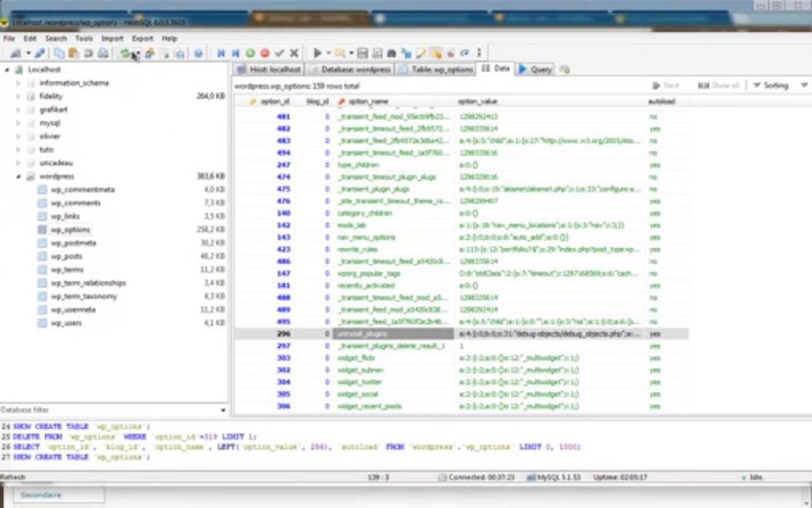Click the copy icon in the toolbar
The image size is (812, 508).
click(x=59, y=53)
